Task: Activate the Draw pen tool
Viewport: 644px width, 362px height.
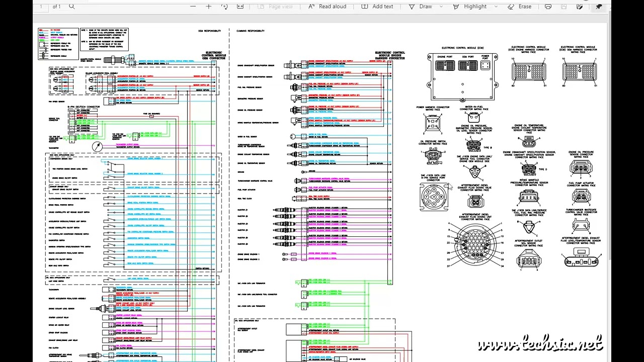Action: (x=421, y=6)
